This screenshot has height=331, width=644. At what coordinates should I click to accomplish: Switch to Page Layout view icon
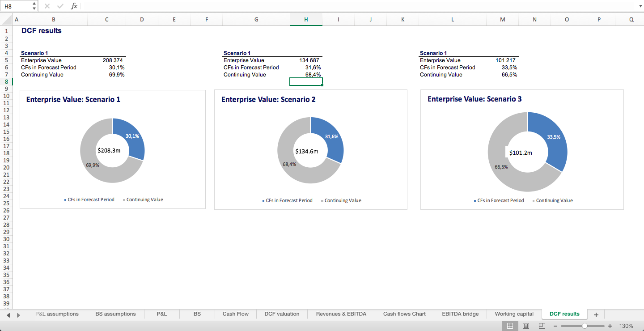click(x=526, y=326)
